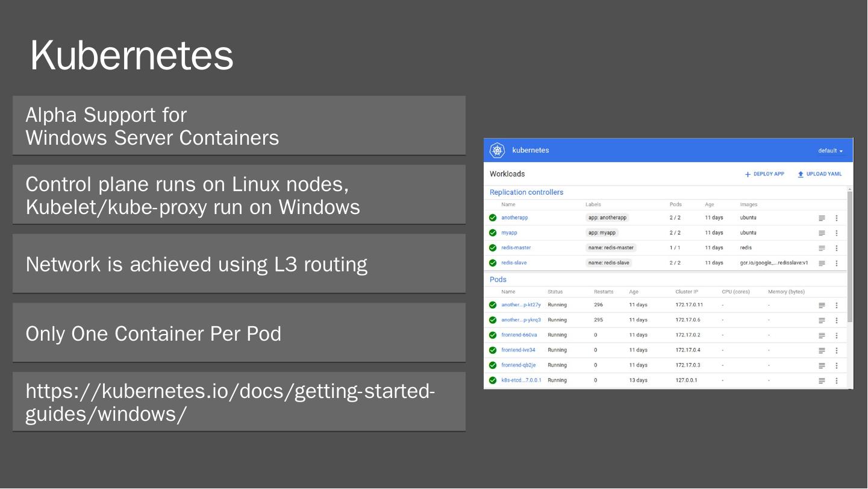868x489 pixels.
Task: Click status check beside k8s-etcd pod
Action: [x=493, y=380]
